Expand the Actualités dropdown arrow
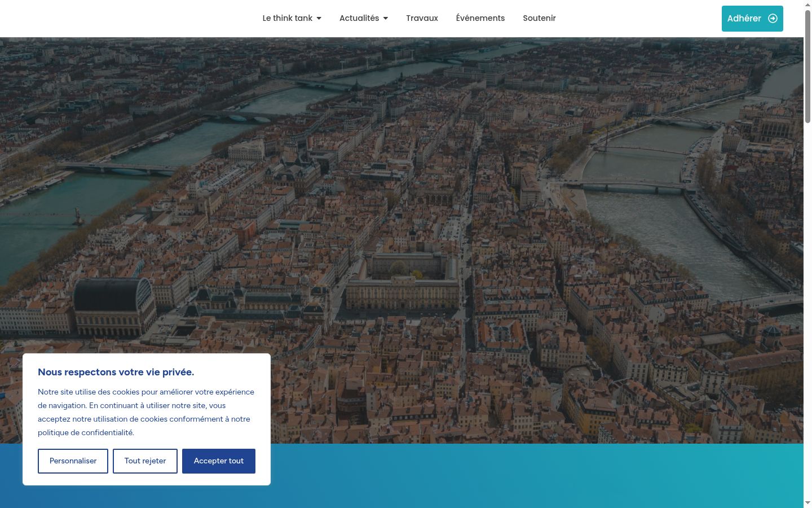The width and height of the screenshot is (812, 508). click(x=386, y=19)
